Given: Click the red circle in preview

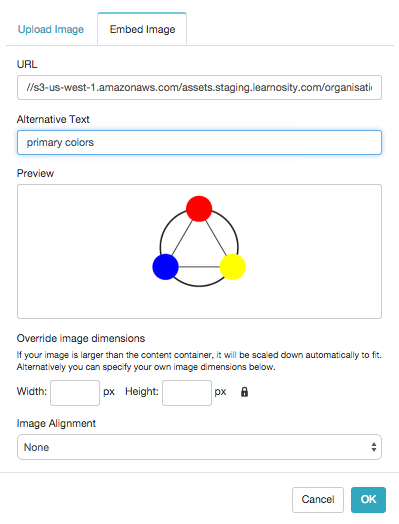Looking at the screenshot, I should tap(199, 209).
